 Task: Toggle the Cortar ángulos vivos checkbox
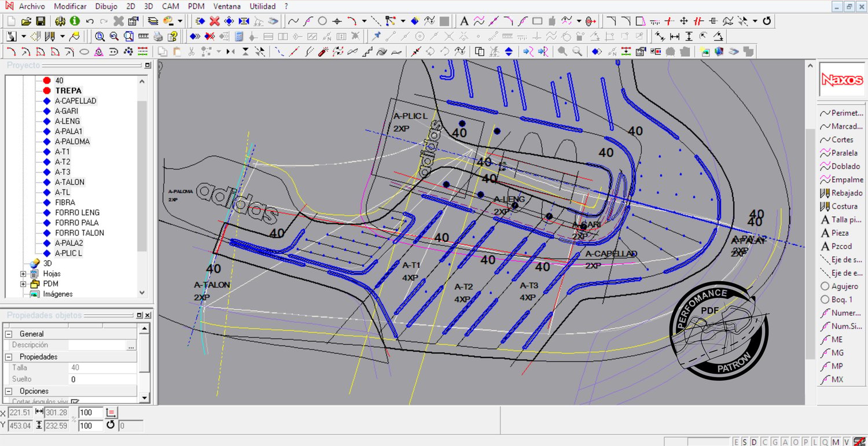75,401
